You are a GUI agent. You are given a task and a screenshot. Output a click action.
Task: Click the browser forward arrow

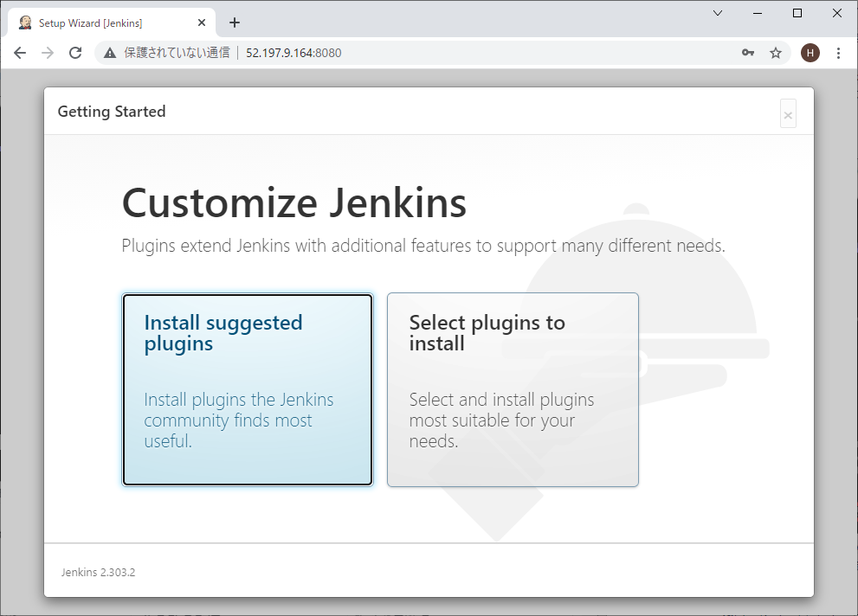point(48,53)
